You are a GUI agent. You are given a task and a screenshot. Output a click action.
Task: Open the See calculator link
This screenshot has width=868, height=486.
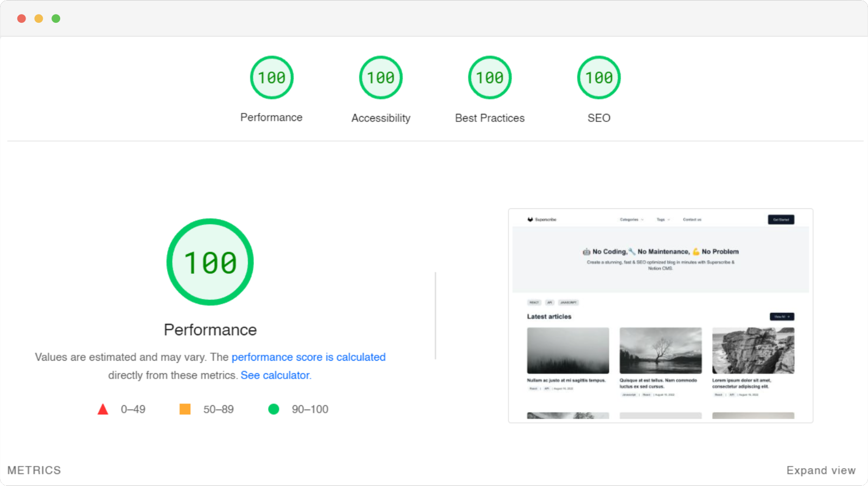276,375
